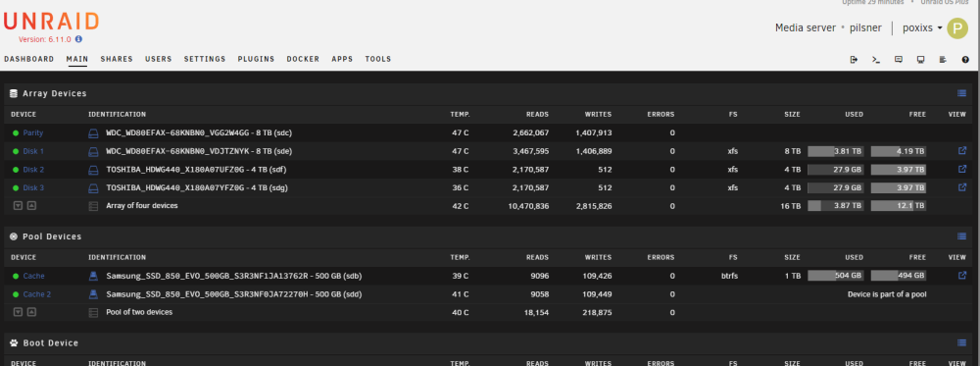Click the drive icon beside TOSHIBA X180A07UFZ0G

[x=93, y=170]
